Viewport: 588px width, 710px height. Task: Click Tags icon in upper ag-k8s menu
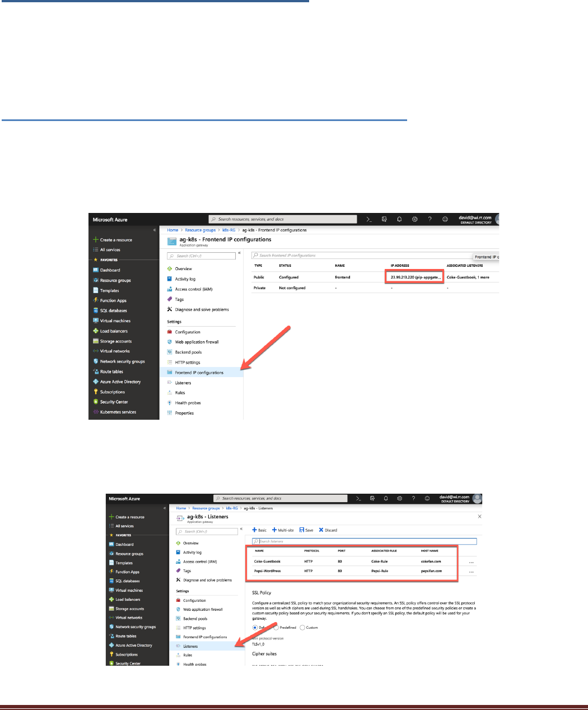170,299
